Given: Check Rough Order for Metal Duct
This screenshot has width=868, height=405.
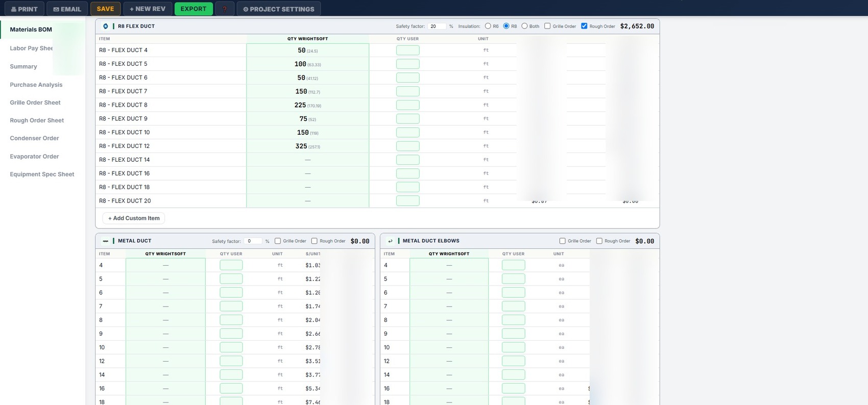Looking at the screenshot, I should click(x=315, y=241).
